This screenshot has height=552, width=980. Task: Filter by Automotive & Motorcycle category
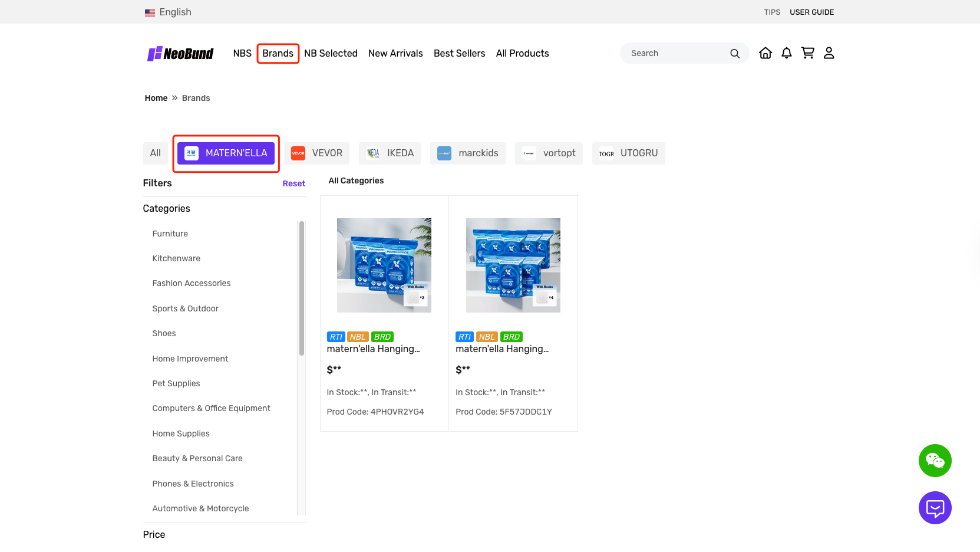click(x=201, y=508)
